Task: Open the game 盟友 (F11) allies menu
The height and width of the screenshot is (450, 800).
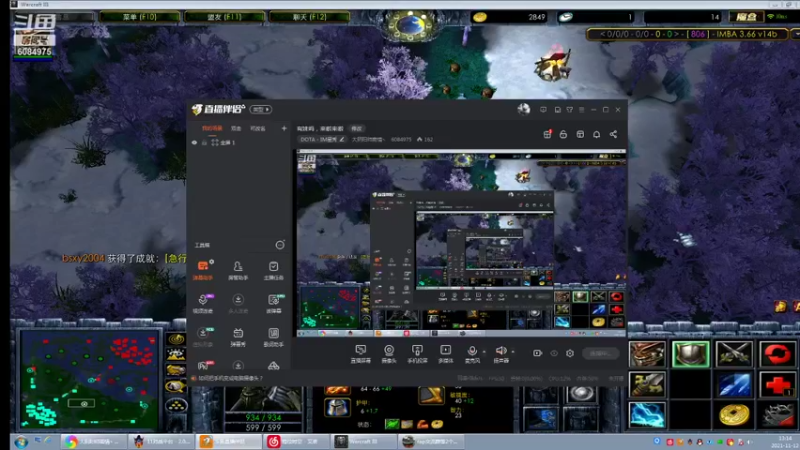Action: click(x=224, y=17)
